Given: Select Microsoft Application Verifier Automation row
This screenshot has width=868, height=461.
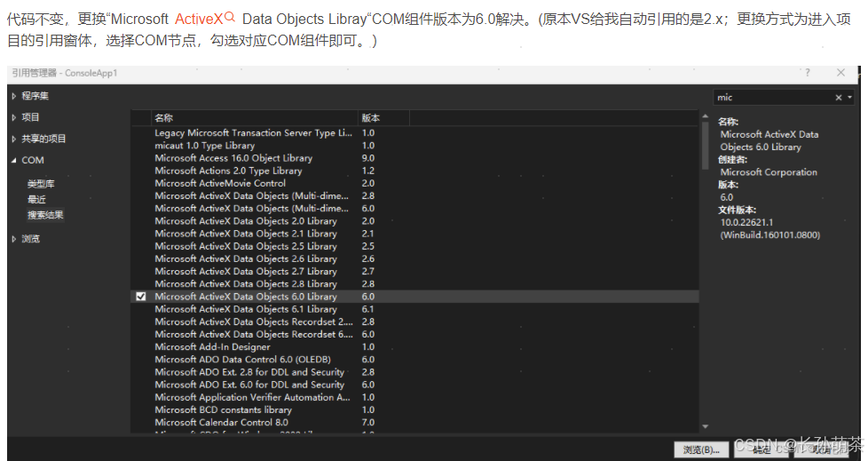Looking at the screenshot, I should click(414, 397).
